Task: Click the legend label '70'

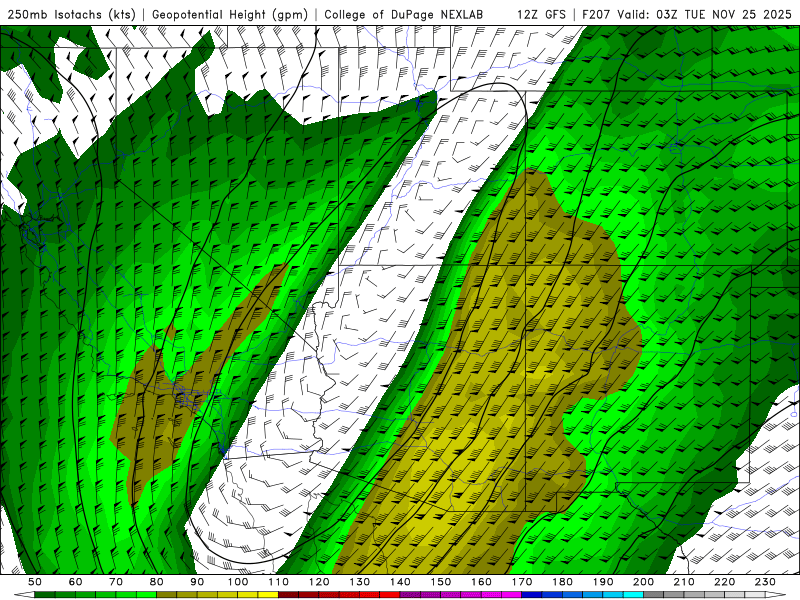Action: point(116,582)
